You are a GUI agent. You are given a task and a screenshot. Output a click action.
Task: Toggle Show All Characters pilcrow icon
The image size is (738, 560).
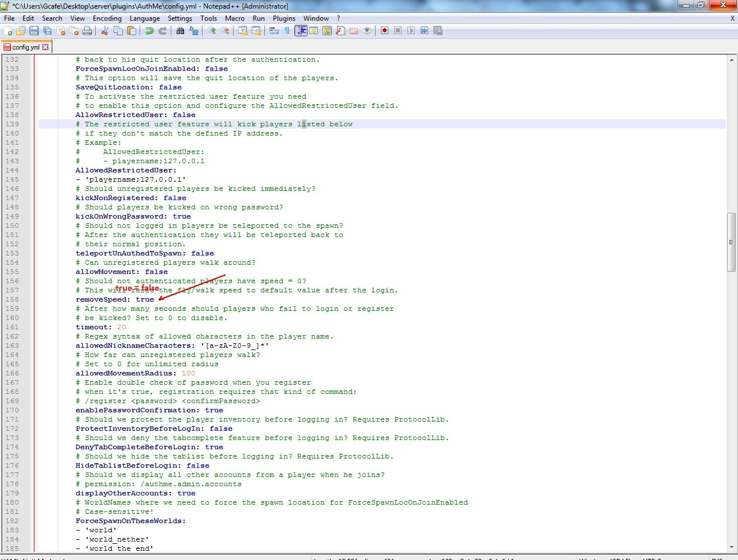287,31
